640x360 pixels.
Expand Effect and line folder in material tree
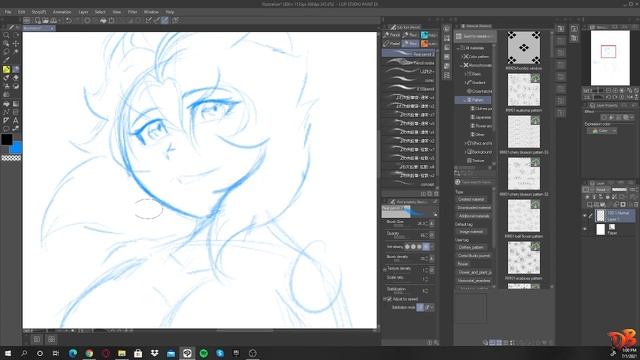click(x=466, y=143)
